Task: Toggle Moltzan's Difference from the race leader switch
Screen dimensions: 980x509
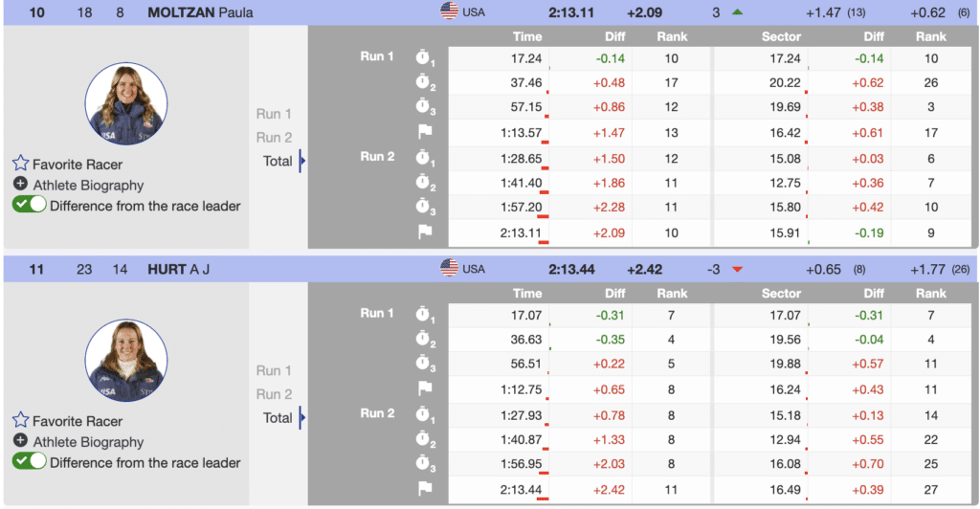Action: point(29,205)
